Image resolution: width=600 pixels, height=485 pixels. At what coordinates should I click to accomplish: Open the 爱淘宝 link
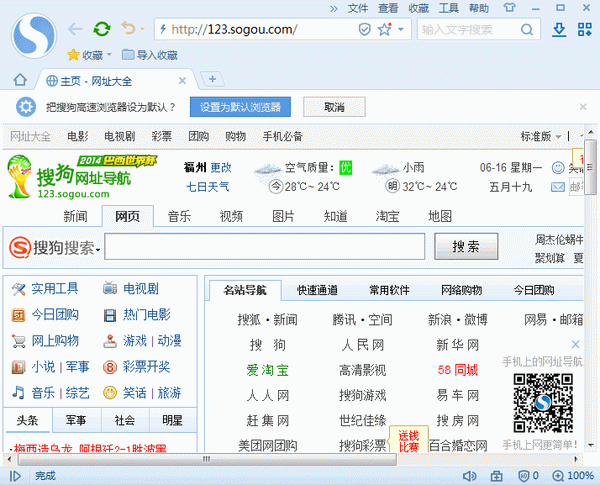[267, 370]
